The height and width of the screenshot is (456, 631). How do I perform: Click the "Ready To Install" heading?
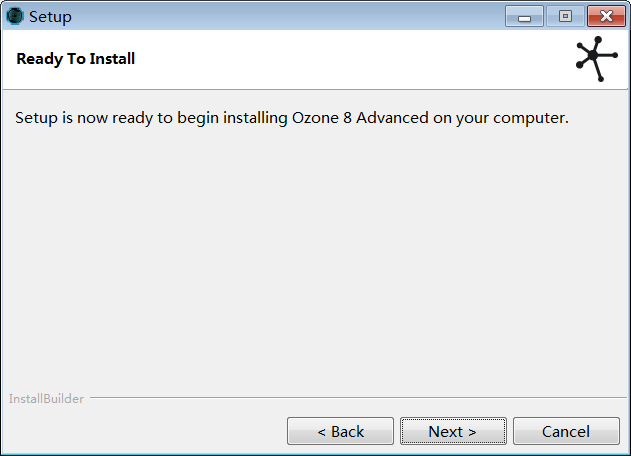(76, 59)
